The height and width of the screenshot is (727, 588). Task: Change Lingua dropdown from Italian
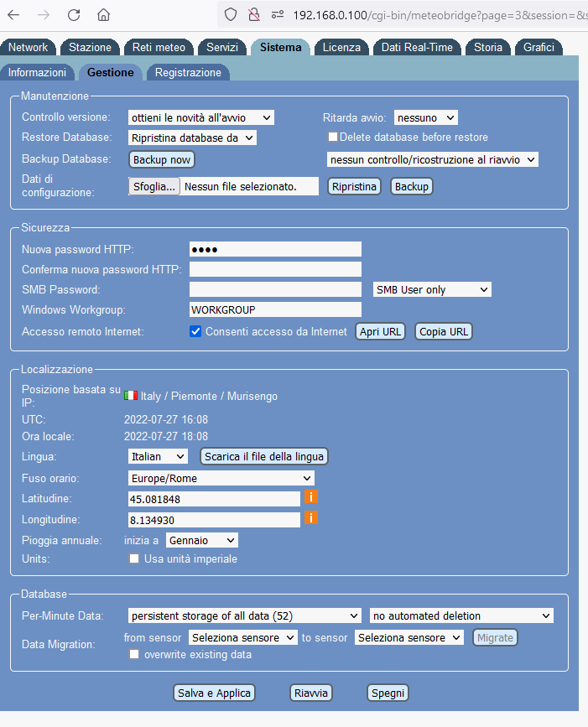point(158,456)
